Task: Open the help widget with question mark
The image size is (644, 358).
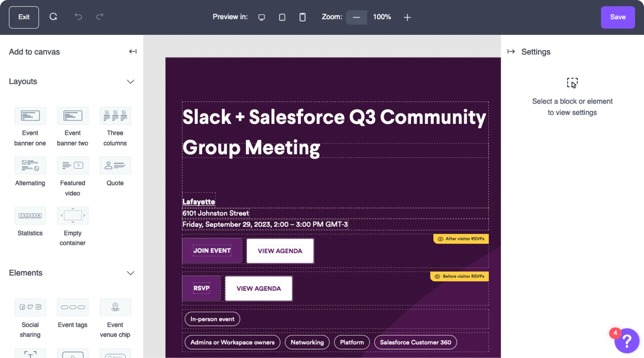Action: 627,341
